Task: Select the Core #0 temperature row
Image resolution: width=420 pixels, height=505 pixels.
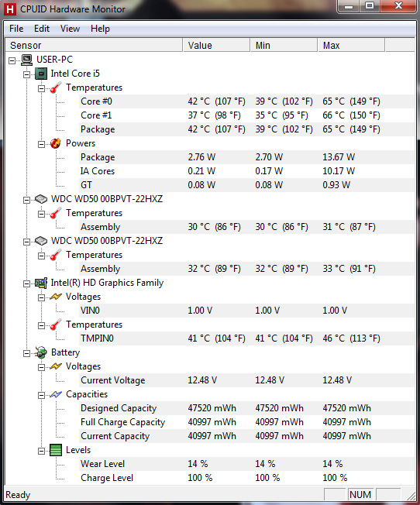Action: coord(246,101)
